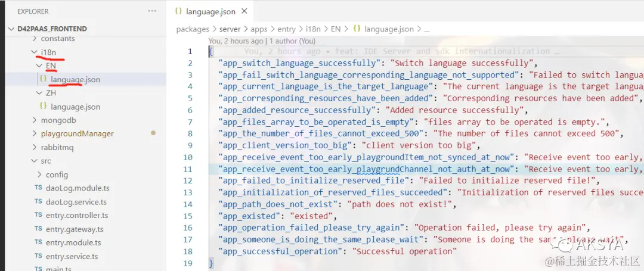
Task: Click the misspelled playgrundChannel key on line 11
Action: coord(366,169)
